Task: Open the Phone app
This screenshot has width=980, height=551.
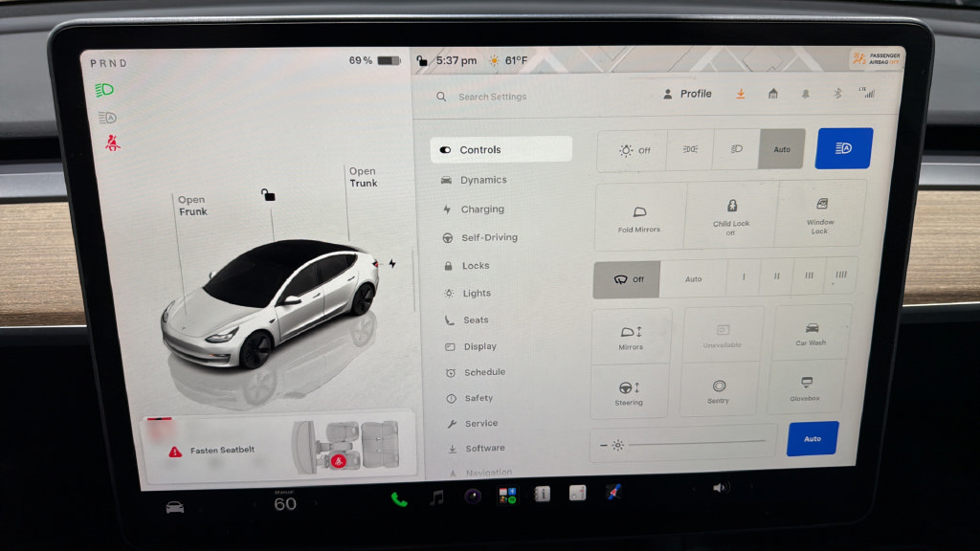Action: coord(399,499)
